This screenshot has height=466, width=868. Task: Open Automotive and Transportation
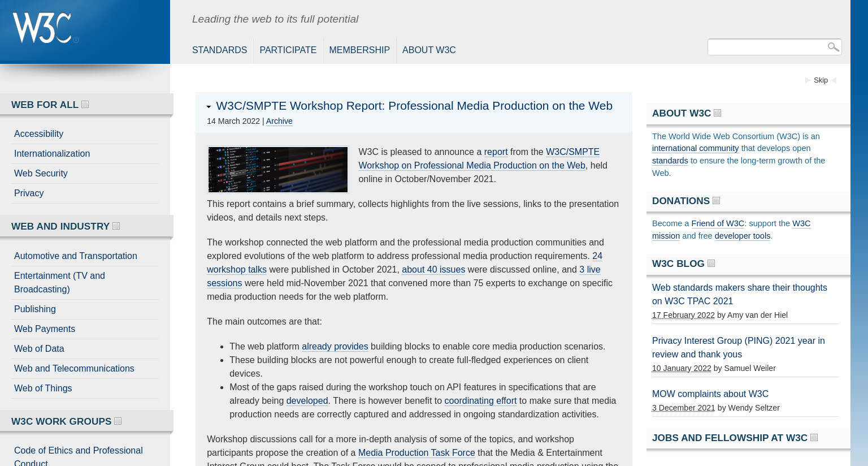coord(76,256)
